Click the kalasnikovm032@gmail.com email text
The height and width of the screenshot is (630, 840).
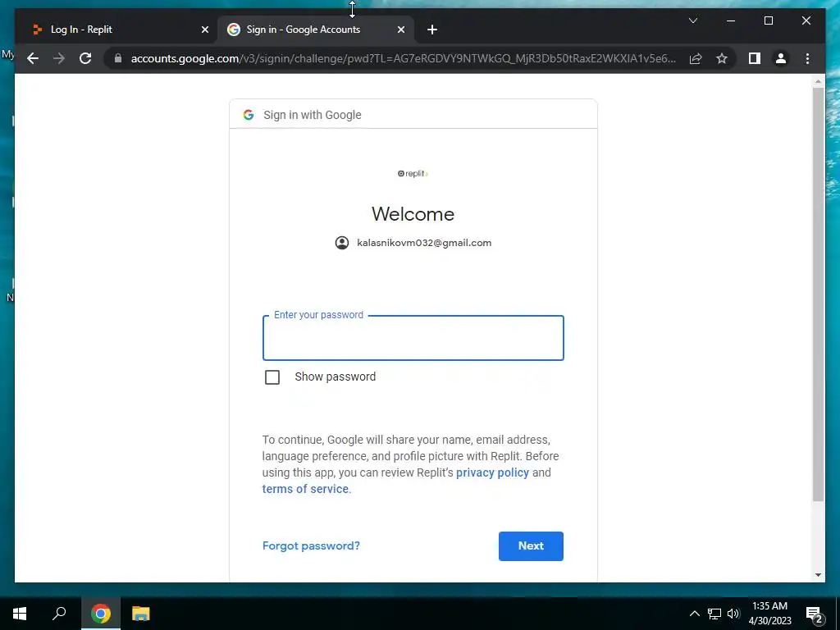tap(424, 243)
